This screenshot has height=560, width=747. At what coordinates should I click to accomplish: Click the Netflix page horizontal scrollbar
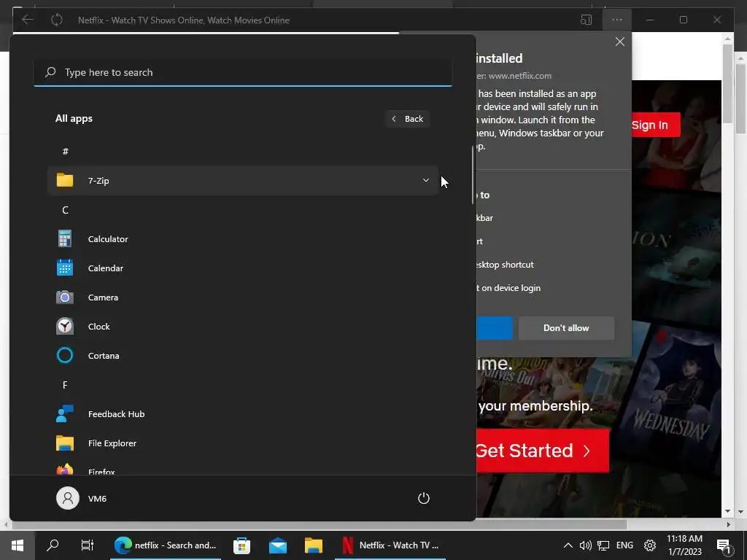pyautogui.click(x=320, y=524)
